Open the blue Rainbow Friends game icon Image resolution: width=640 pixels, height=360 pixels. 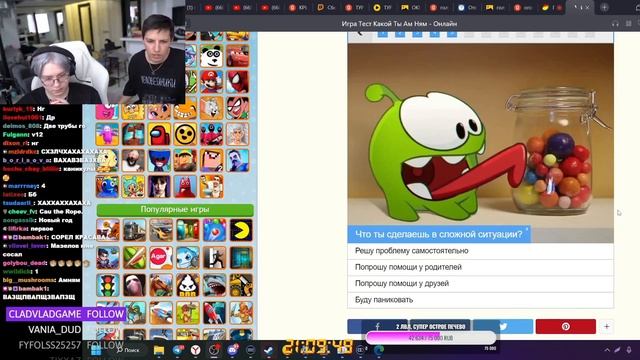pyautogui.click(x=107, y=187)
